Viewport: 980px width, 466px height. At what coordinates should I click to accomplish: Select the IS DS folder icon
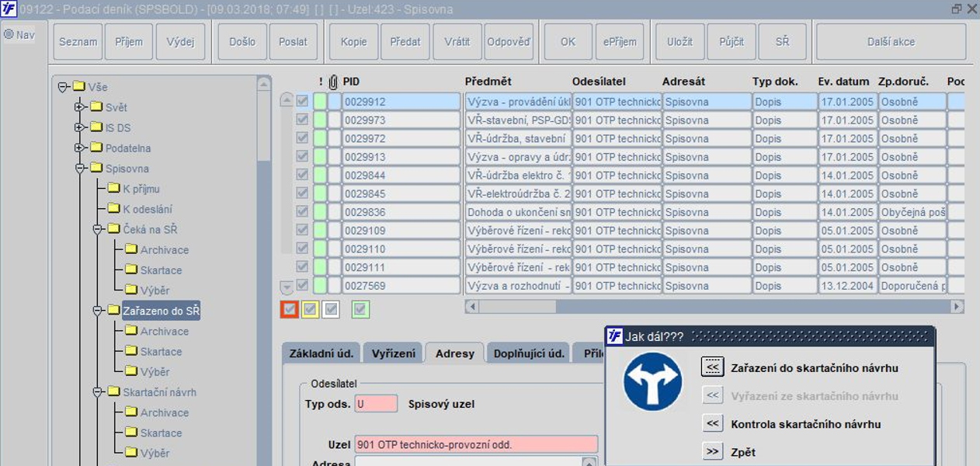pyautogui.click(x=96, y=127)
